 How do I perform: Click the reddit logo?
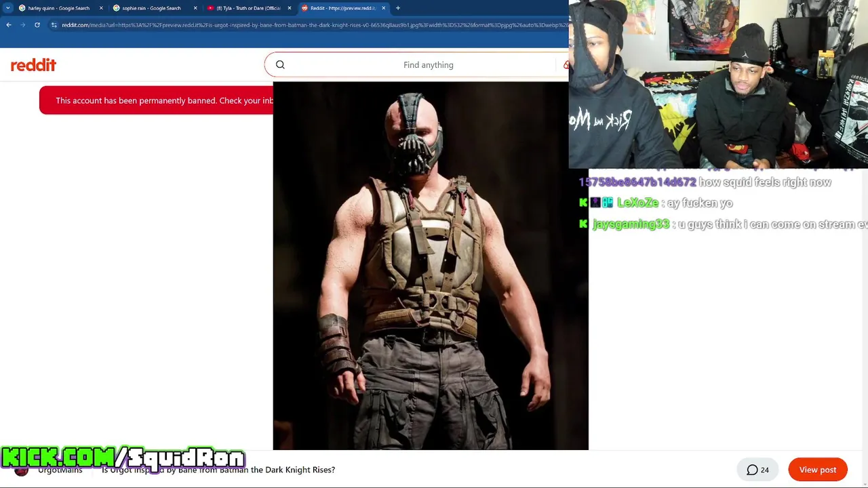pos(33,65)
